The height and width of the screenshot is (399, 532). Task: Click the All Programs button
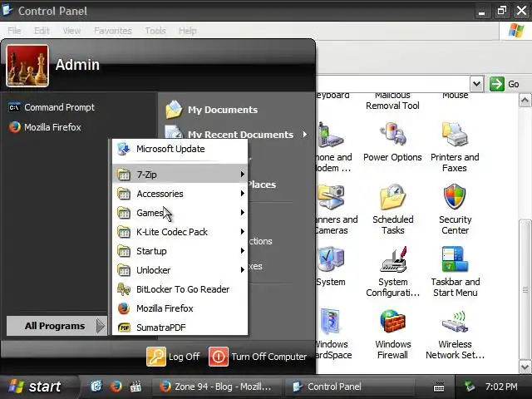57,326
